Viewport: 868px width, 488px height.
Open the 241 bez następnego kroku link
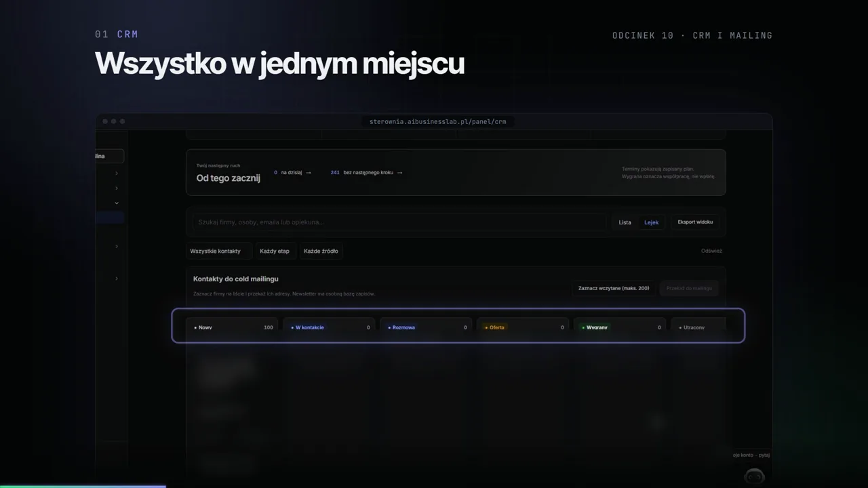[366, 173]
